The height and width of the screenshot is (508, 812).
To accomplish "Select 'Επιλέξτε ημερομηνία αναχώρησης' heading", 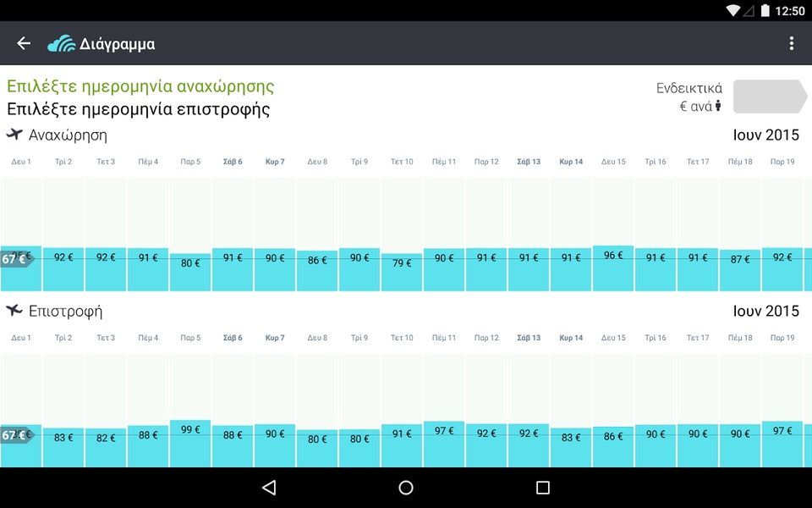I will pos(140,86).
